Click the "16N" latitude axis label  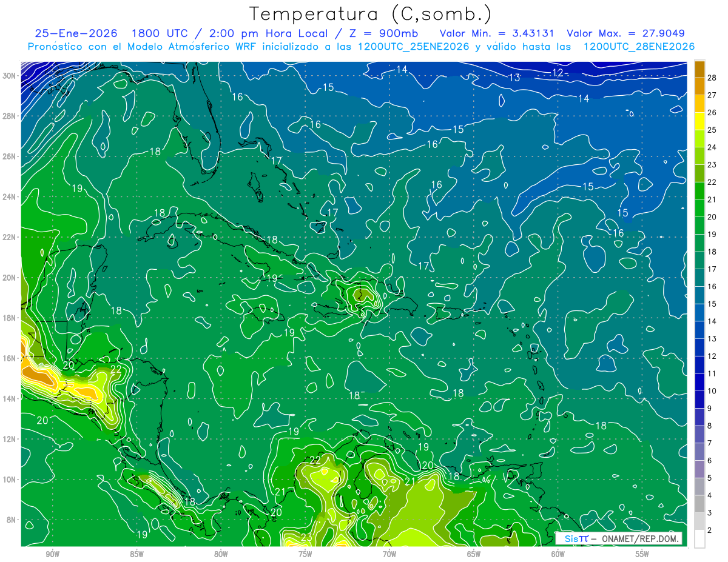(x=10, y=358)
